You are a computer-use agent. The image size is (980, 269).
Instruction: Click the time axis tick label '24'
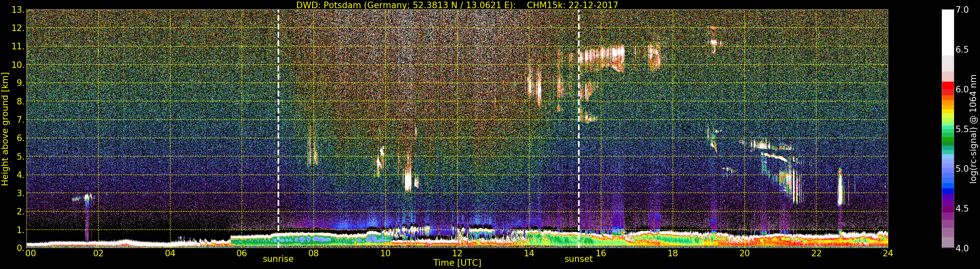pyautogui.click(x=888, y=253)
